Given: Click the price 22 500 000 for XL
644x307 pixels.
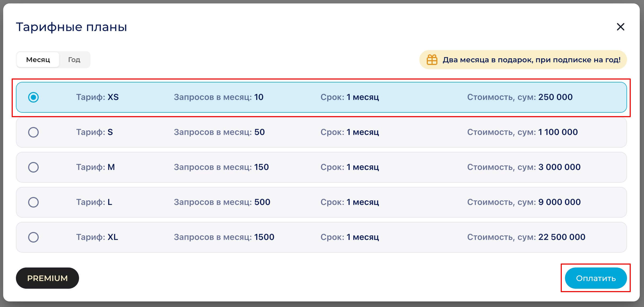Looking at the screenshot, I should coord(562,237).
